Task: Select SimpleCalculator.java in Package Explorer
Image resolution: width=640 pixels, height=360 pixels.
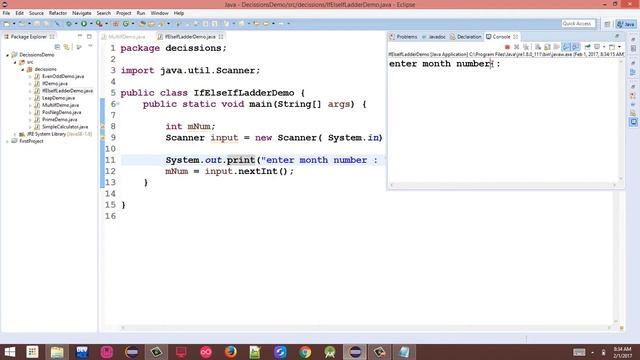Action: coord(65,127)
